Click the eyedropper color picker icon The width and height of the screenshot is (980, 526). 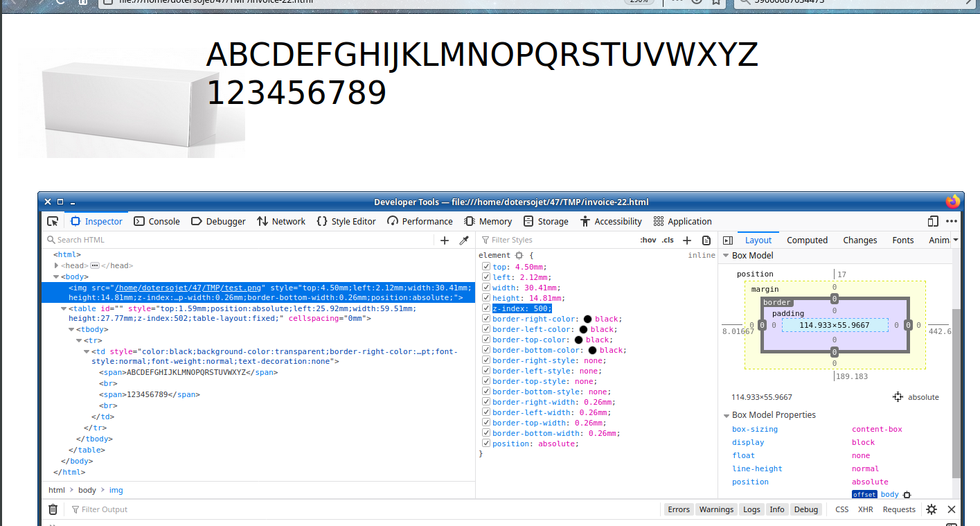click(x=464, y=240)
